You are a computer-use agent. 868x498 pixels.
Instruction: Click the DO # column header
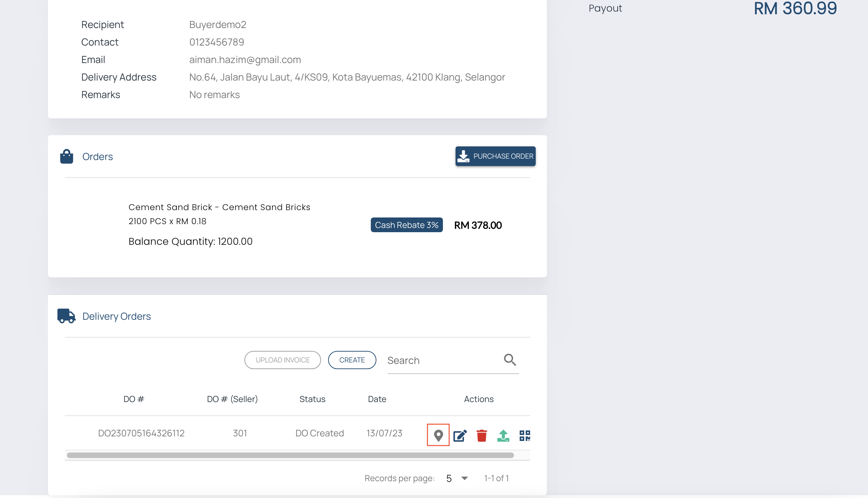pyautogui.click(x=134, y=399)
